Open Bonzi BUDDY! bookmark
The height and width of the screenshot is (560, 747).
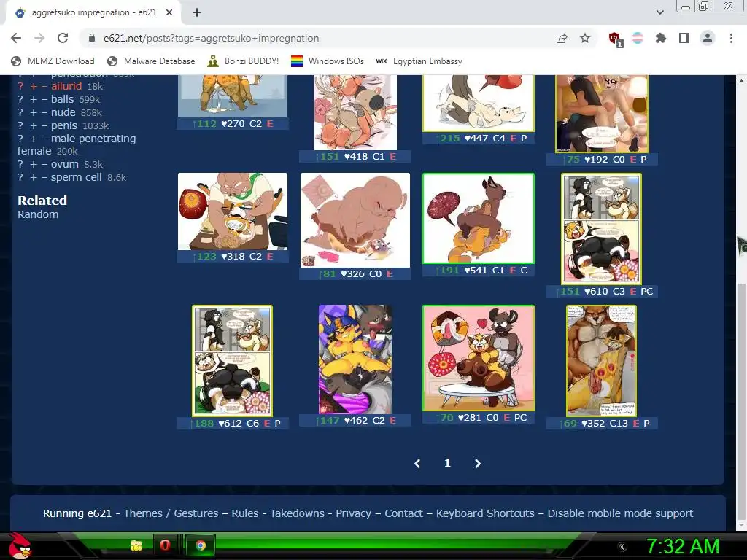point(244,61)
